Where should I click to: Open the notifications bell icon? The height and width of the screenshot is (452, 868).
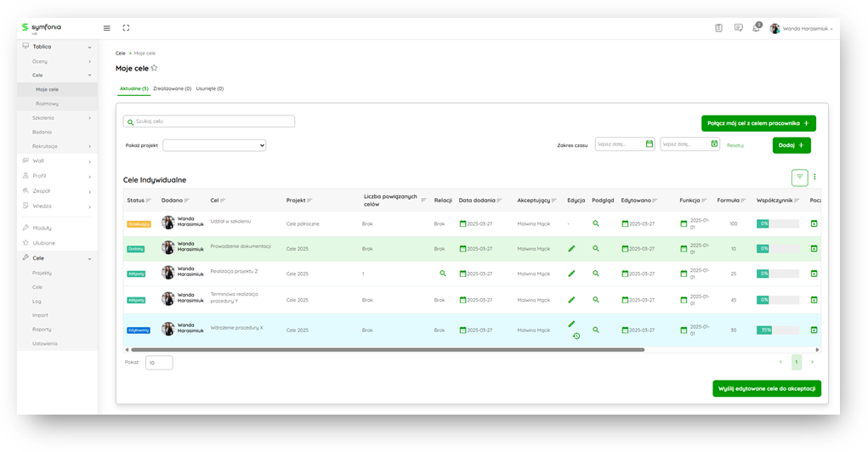pyautogui.click(x=756, y=28)
